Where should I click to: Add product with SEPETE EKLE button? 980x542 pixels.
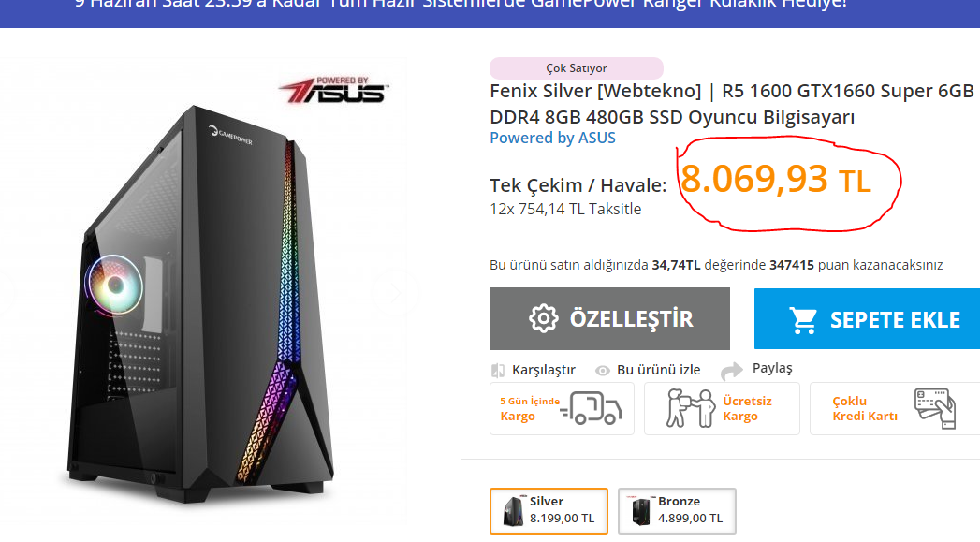867,319
